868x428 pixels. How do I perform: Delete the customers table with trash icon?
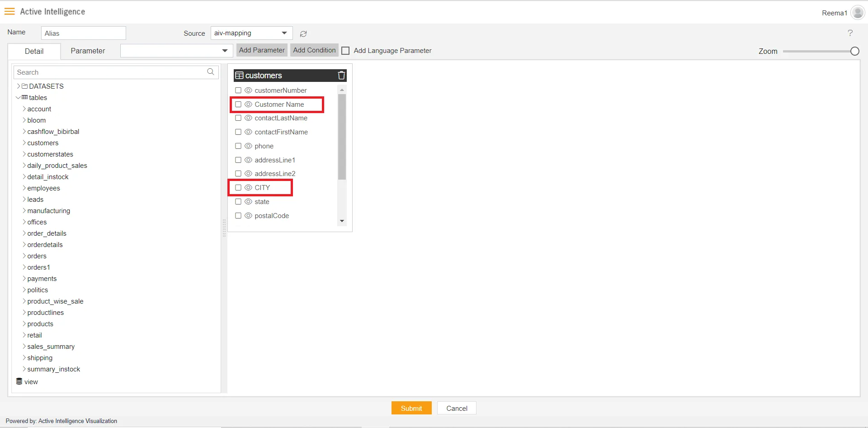pos(341,76)
